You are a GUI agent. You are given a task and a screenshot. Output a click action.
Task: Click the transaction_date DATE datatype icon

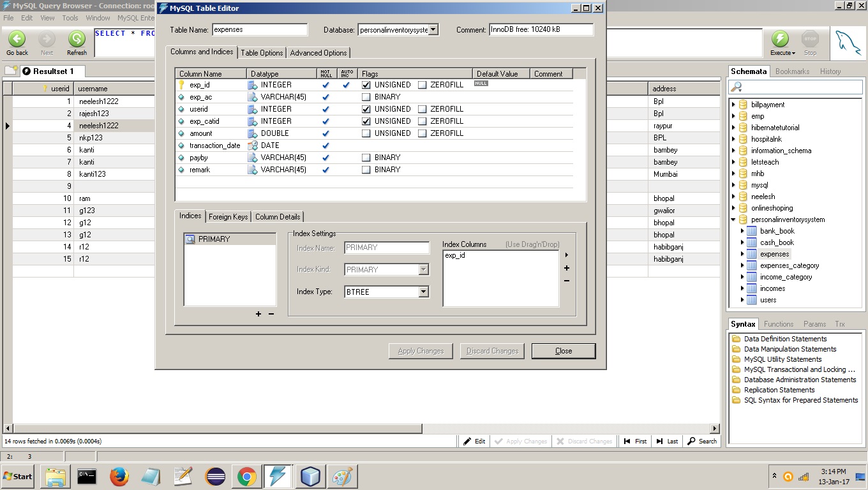click(x=253, y=145)
